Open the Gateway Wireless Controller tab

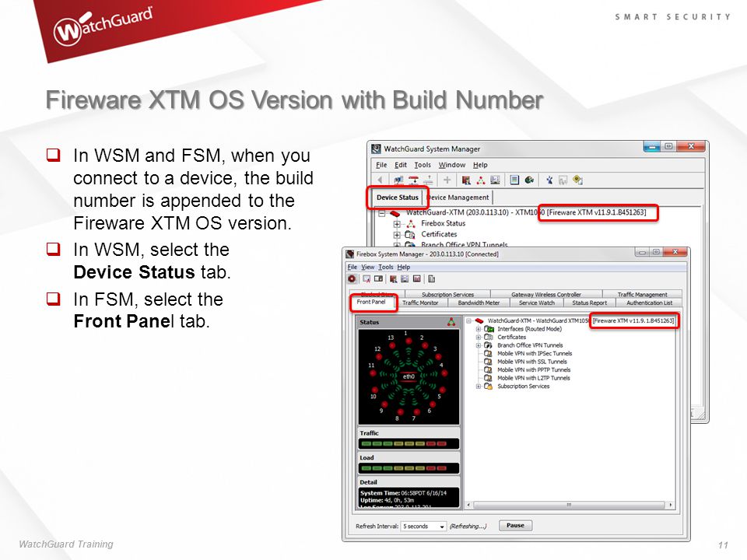click(546, 295)
